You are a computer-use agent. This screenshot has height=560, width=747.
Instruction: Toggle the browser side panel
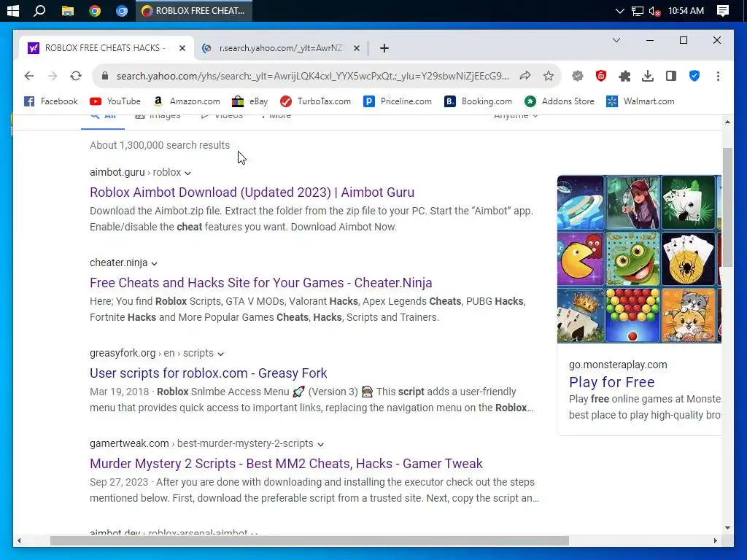(671, 76)
